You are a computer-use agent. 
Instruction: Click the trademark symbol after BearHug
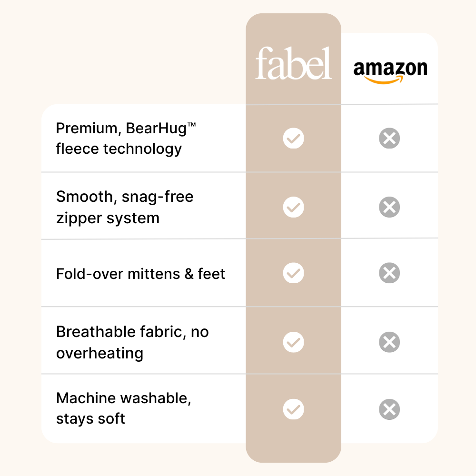point(191,125)
